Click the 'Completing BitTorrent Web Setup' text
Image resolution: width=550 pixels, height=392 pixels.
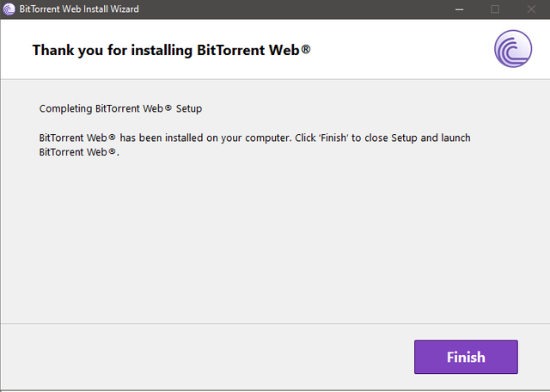click(120, 109)
